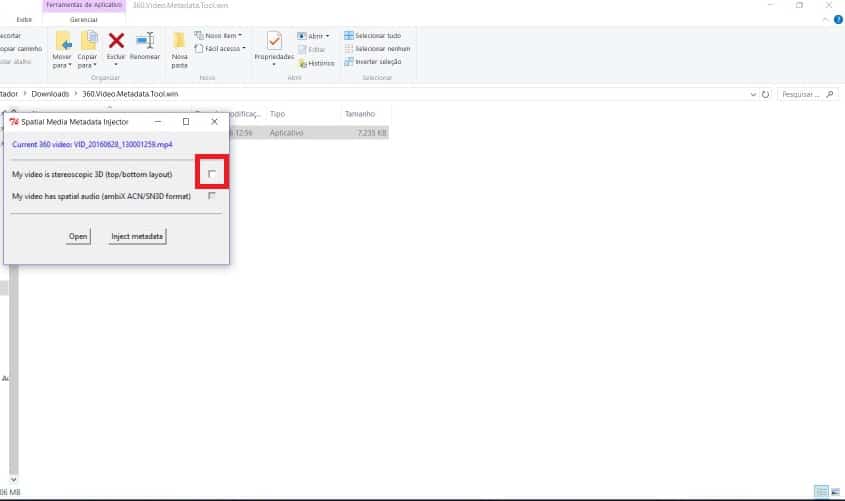This screenshot has width=845, height=501.
Task: Collapse the ribbon with the chevron icon
Action: point(825,19)
